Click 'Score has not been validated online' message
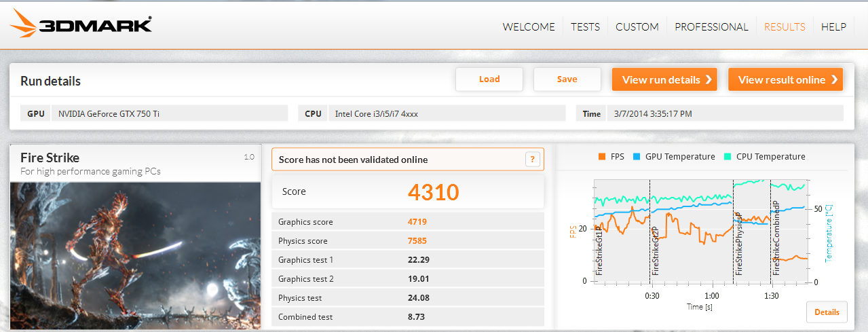The width and height of the screenshot is (868, 332). tap(353, 160)
